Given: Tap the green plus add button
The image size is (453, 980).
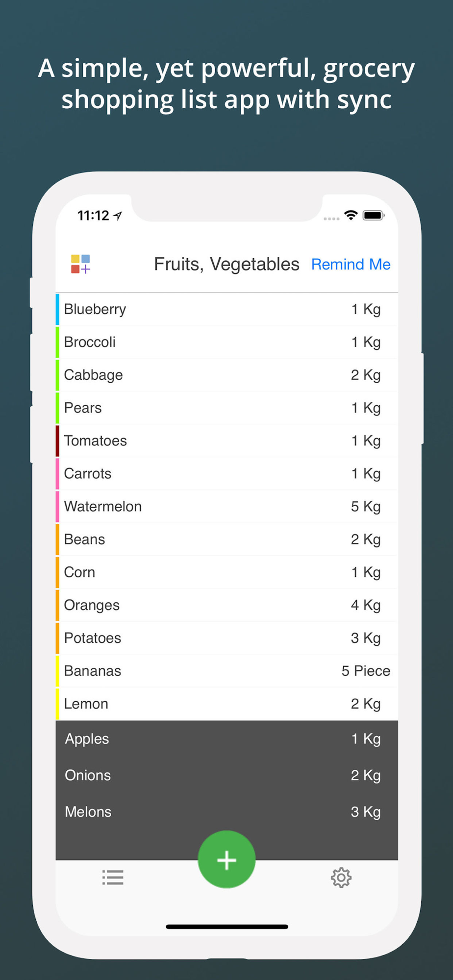Looking at the screenshot, I should [x=226, y=859].
